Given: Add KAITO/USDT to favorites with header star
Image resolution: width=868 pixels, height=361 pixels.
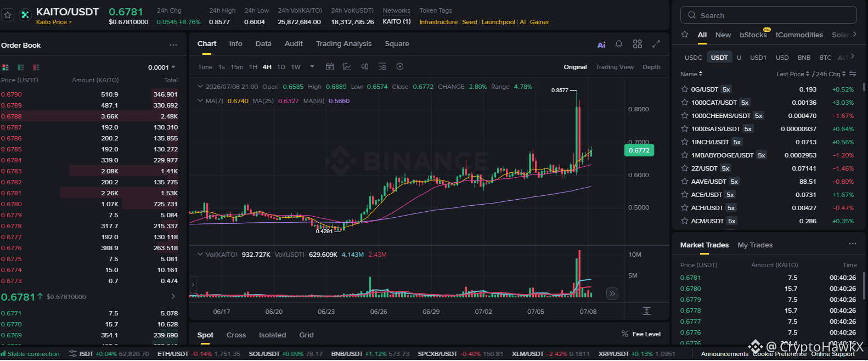Looking at the screenshot, I should tap(8, 15).
